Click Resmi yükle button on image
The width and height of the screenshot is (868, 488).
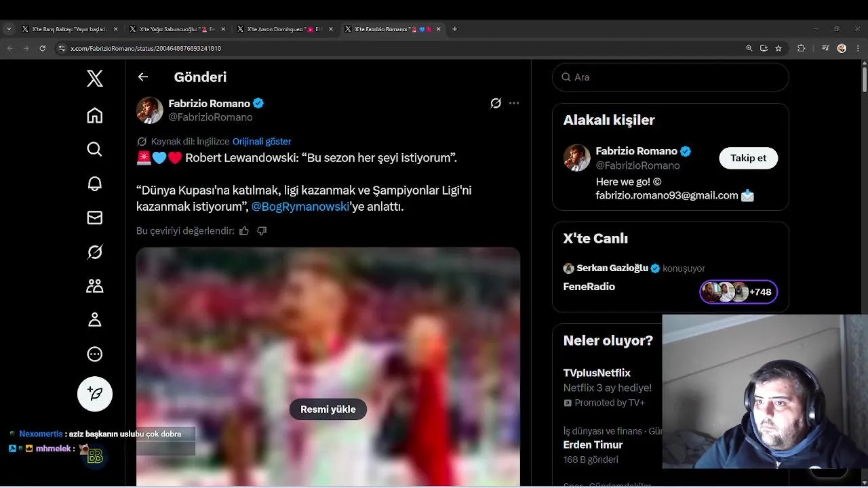[x=328, y=409]
